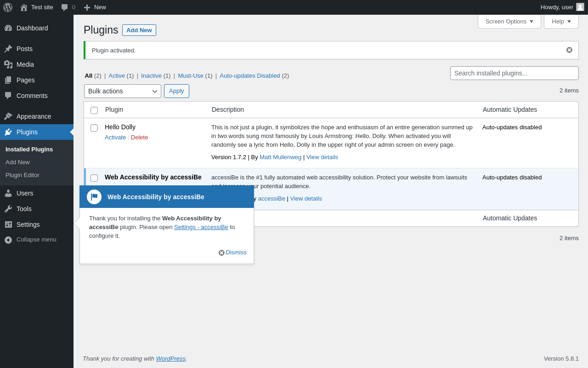Focus the search installed plugins field
Image resolution: width=588 pixels, height=368 pixels.
click(514, 73)
